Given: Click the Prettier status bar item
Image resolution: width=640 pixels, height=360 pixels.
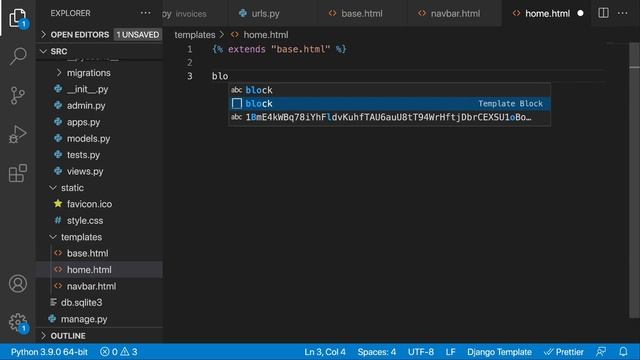Looking at the screenshot, I should pyautogui.click(x=564, y=352).
